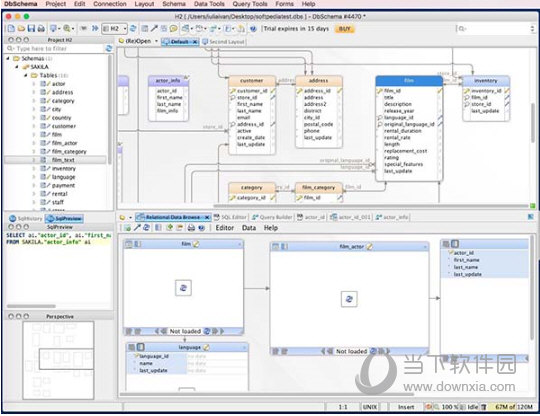Open the Query Tools menu
Image resolution: width=540 pixels, height=416 pixels.
point(250,4)
